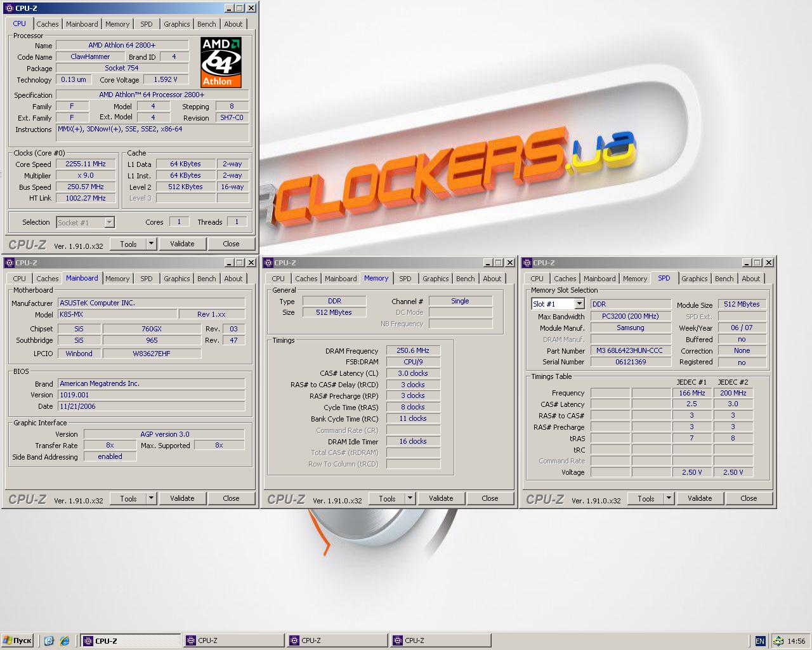Click Validate in the CPU window

[x=182, y=244]
